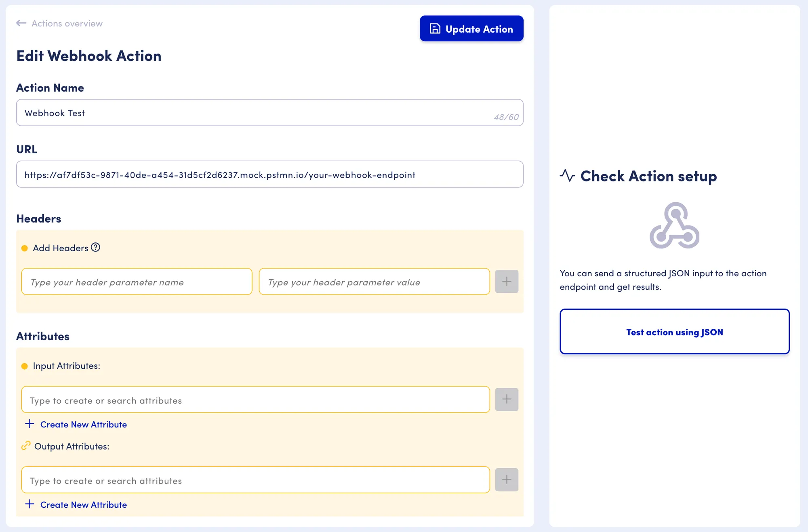
Task: Click the link icon beside Output Attributes
Action: (x=25, y=446)
